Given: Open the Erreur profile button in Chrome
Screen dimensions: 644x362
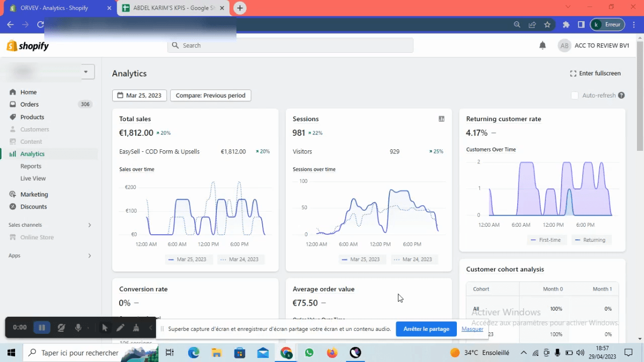Looking at the screenshot, I should (607, 25).
